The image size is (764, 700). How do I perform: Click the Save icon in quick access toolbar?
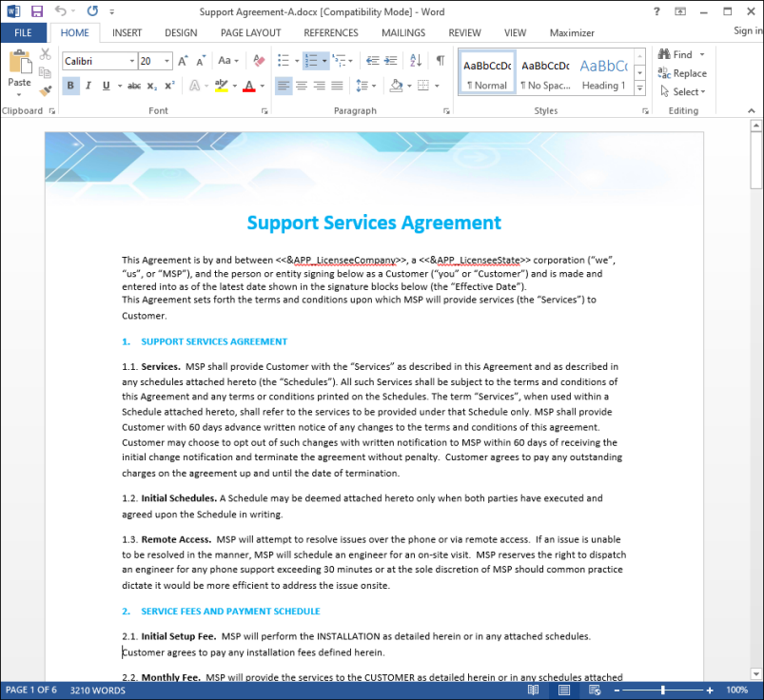coord(36,11)
